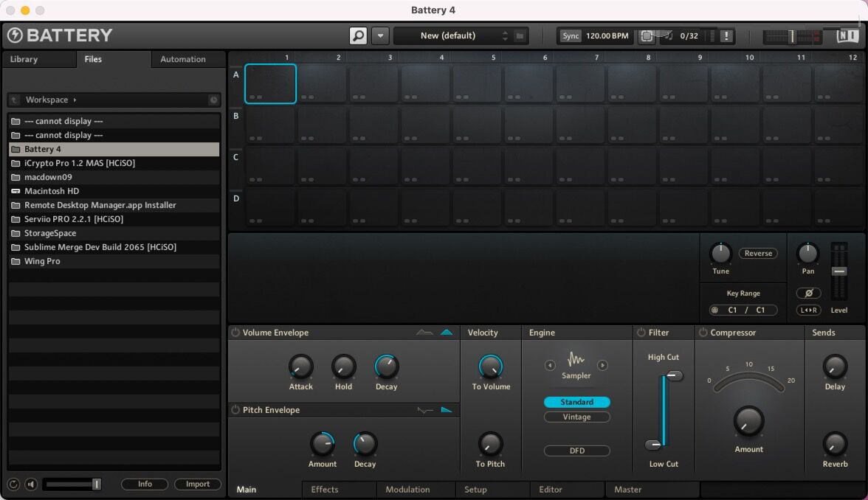Select column header 12 in cell matrix
The image size is (868, 500).
tap(852, 58)
